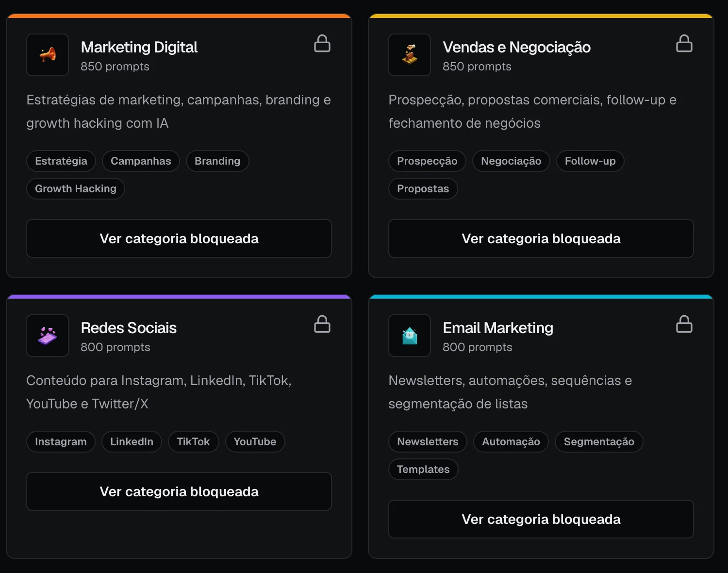
Task: Click the lock icon on Vendas e Negociação card
Action: point(684,43)
